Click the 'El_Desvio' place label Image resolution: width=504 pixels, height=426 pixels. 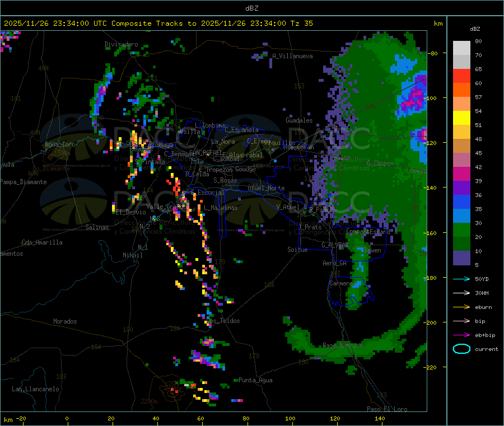pyautogui.click(x=131, y=212)
